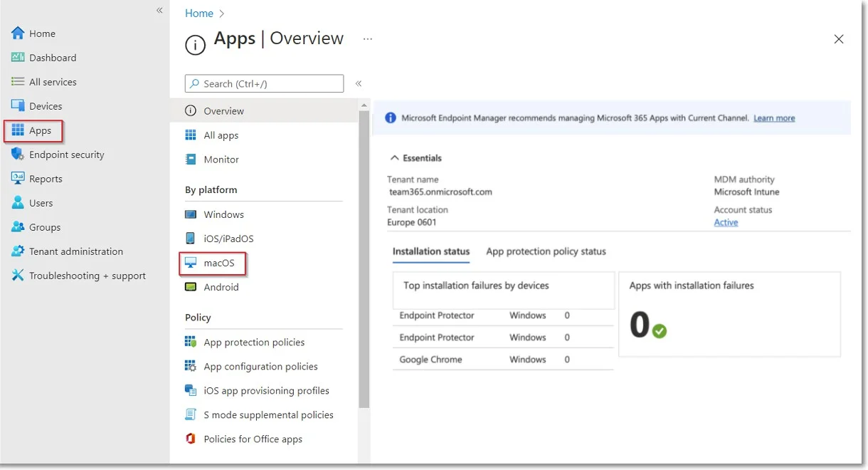Image resolution: width=868 pixels, height=470 pixels.
Task: Collapse the Apps blade menu
Action: click(x=359, y=83)
